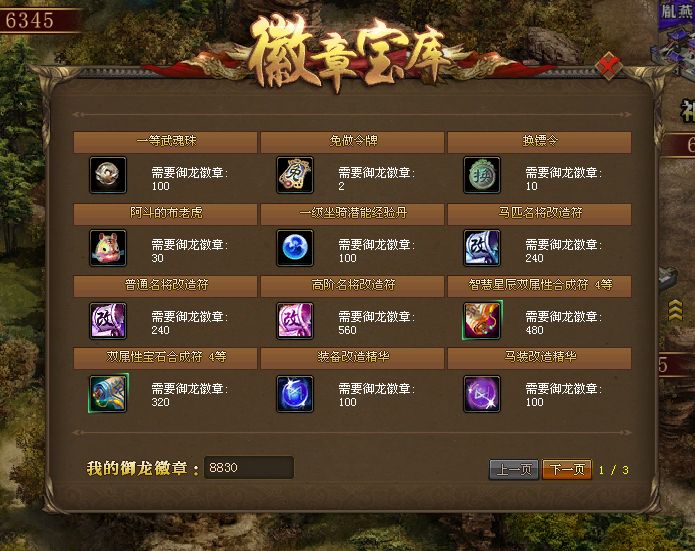Expand the yellow chevron arrows on right edge

click(x=675, y=310)
